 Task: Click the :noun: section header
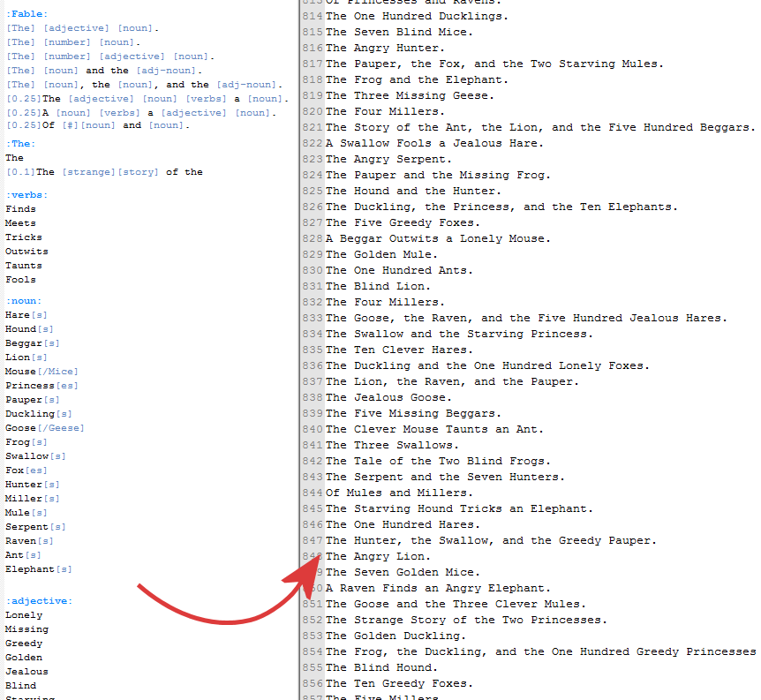coord(24,301)
